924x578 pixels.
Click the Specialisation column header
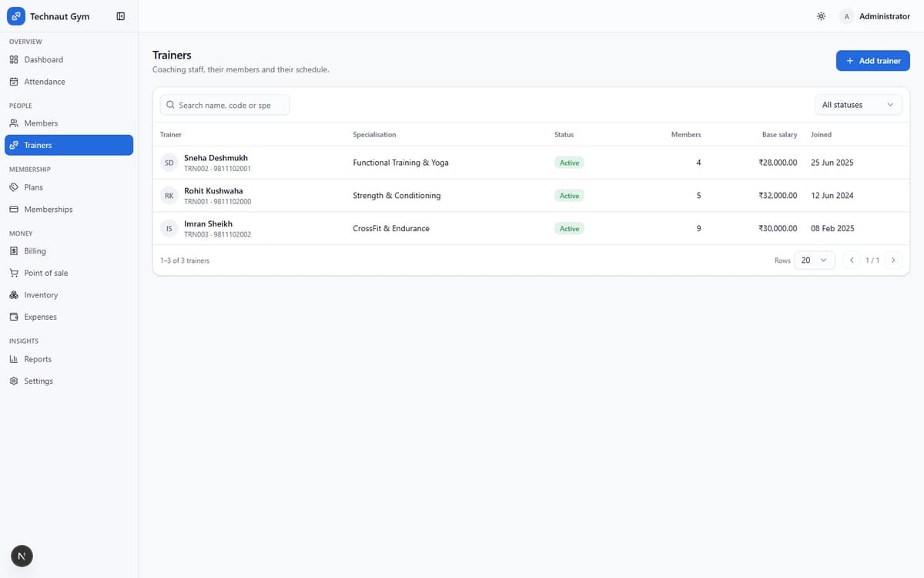tap(374, 135)
